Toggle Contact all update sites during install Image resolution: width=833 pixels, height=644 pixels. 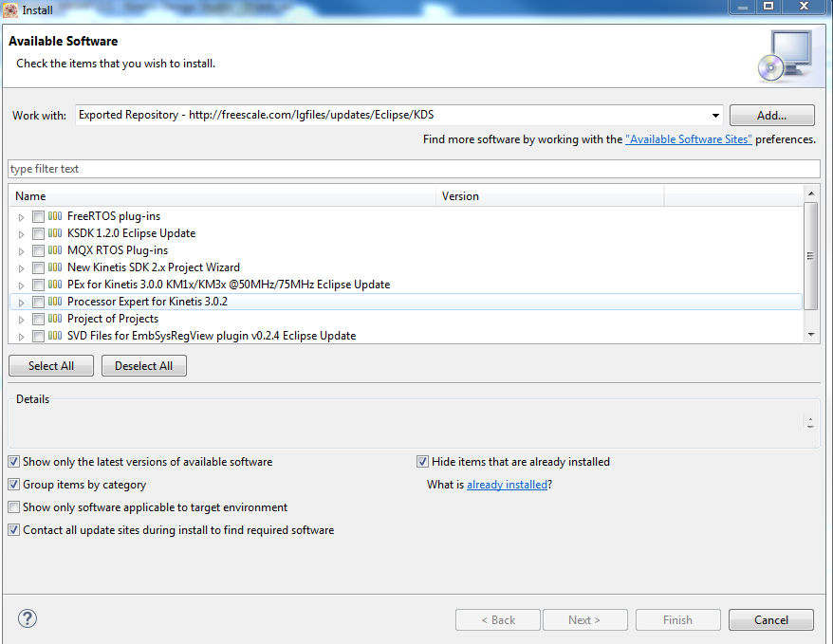point(14,530)
